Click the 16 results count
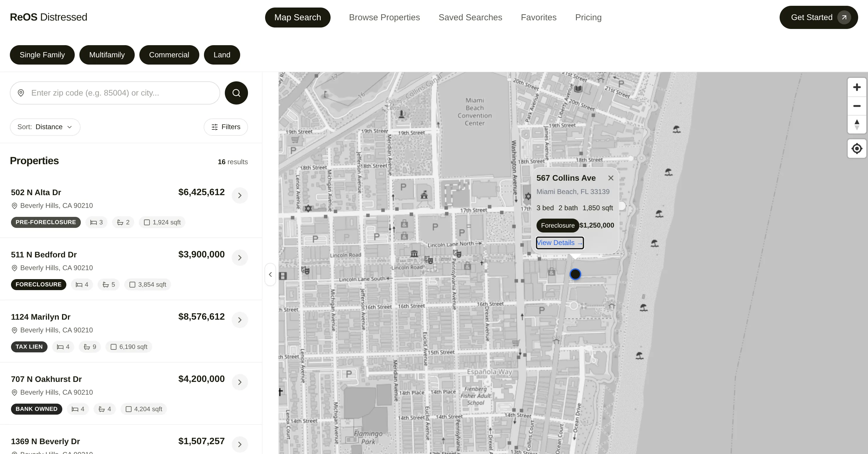 (233, 162)
